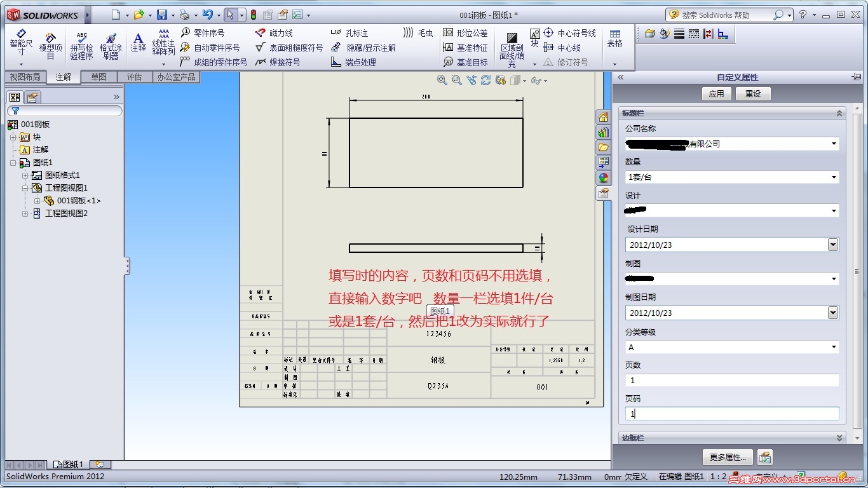Open the Model Items (模型项目) tool
Image resolution: width=868 pixels, height=488 pixels.
tap(51, 46)
